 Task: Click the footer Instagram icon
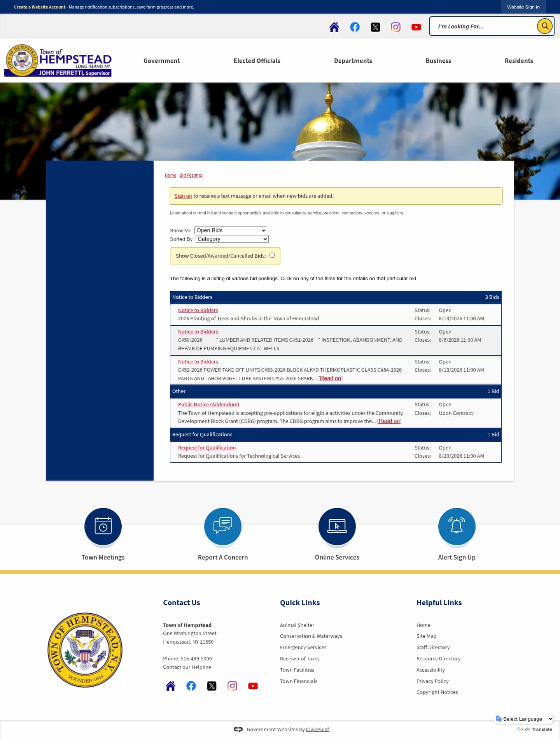coord(232,686)
